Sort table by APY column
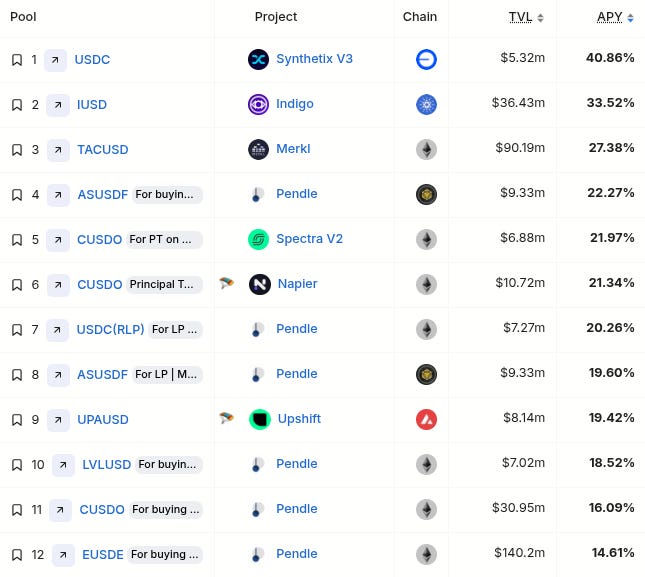 615,17
